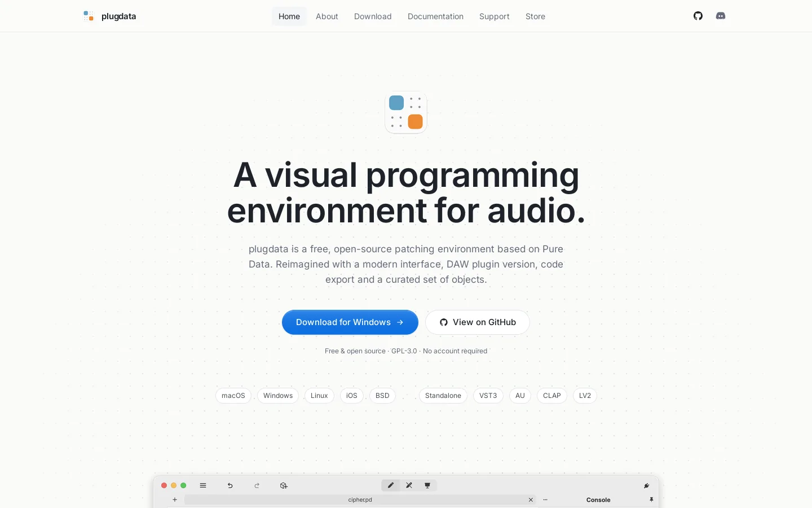Select the cipher.pd tab
The image size is (812, 508).
click(x=360, y=500)
